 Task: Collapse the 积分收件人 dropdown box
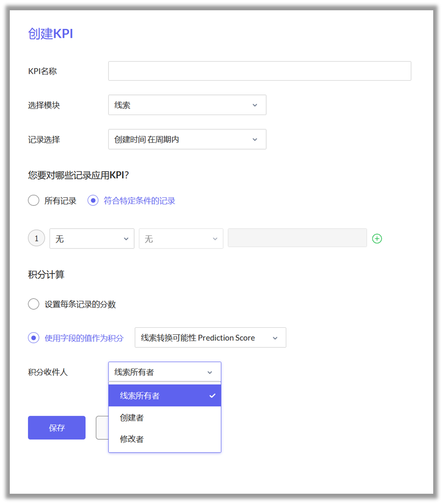(164, 372)
